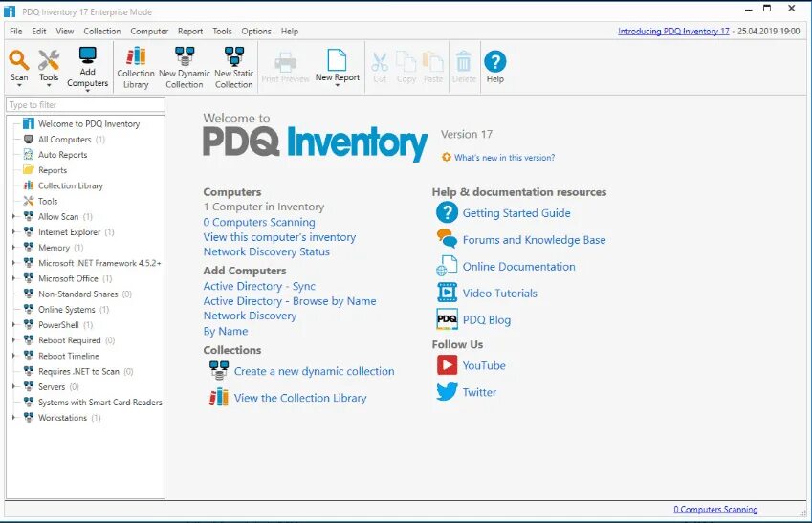Click What's new in this version link
Viewport: 812px width, 523px height.
504,158
